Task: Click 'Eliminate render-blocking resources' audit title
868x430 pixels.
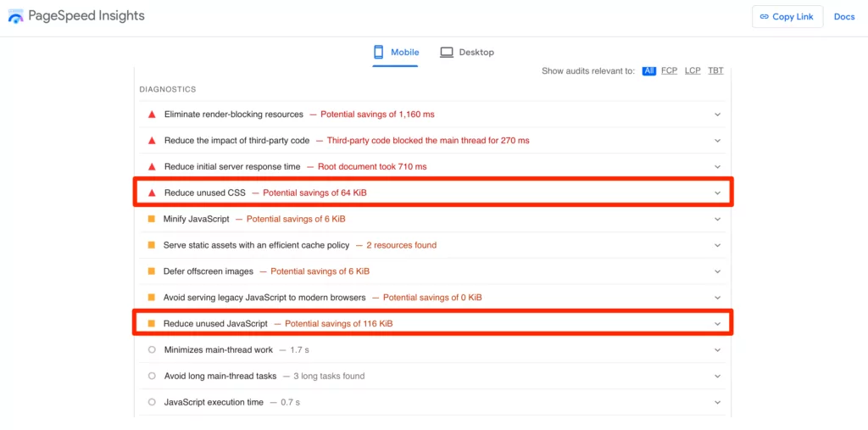Action: [234, 114]
